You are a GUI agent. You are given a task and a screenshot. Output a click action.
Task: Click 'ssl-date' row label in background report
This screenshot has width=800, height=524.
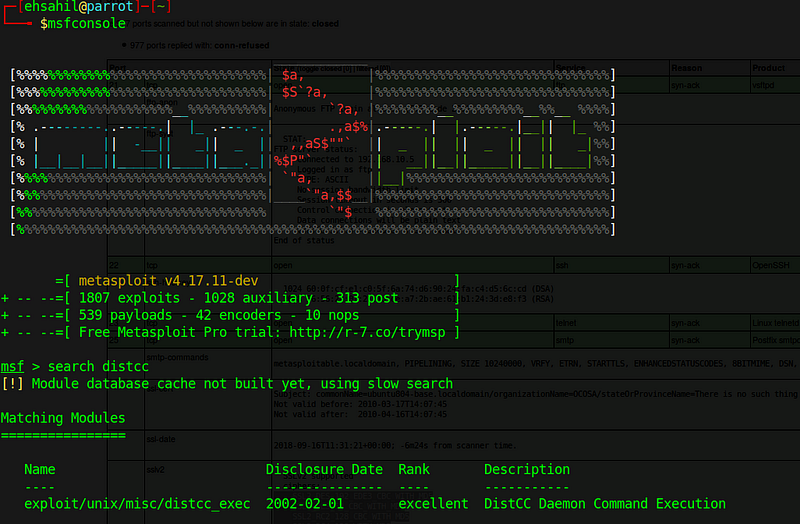[161, 439]
